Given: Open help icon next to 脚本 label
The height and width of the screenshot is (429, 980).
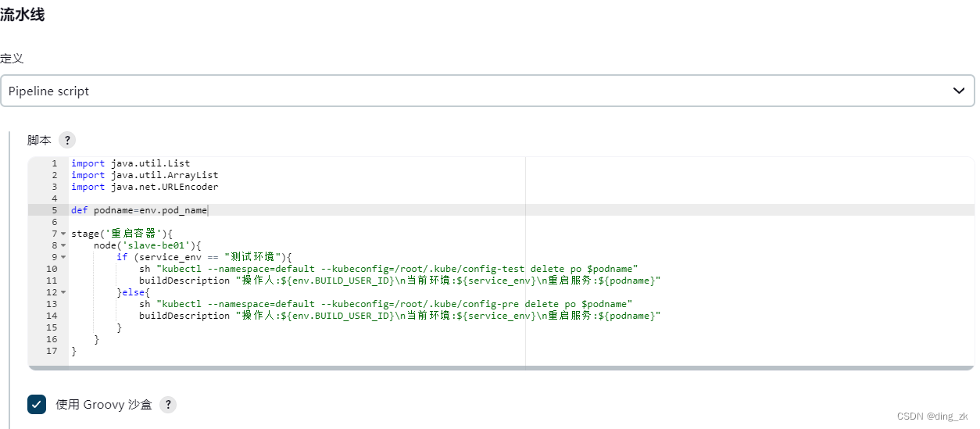Looking at the screenshot, I should coord(68,140).
